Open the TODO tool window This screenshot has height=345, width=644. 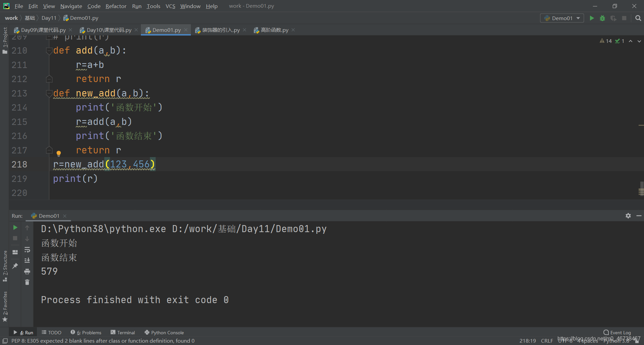click(x=52, y=333)
